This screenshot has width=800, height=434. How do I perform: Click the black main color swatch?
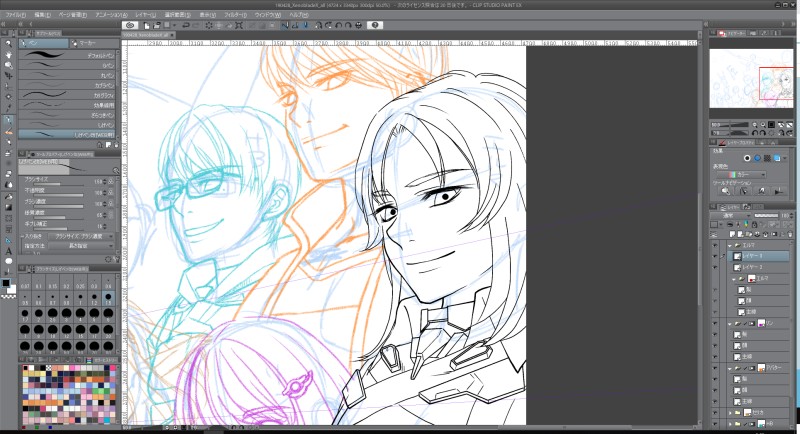(x=6, y=284)
